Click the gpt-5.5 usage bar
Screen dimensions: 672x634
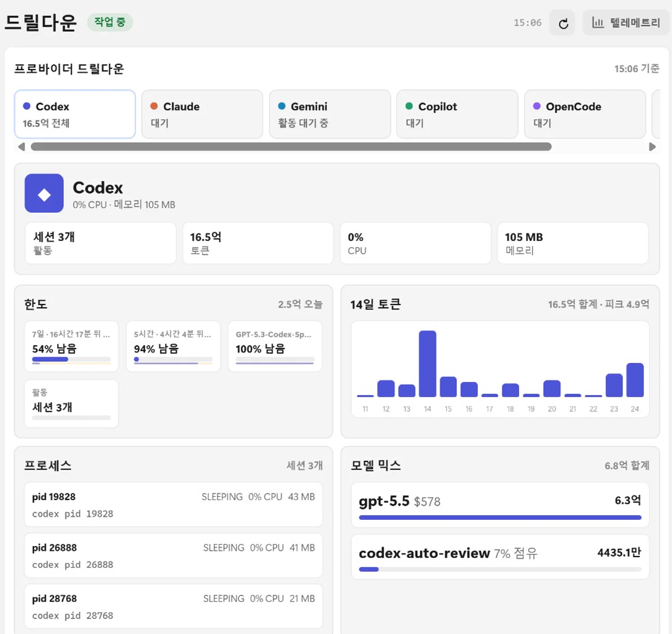500,518
